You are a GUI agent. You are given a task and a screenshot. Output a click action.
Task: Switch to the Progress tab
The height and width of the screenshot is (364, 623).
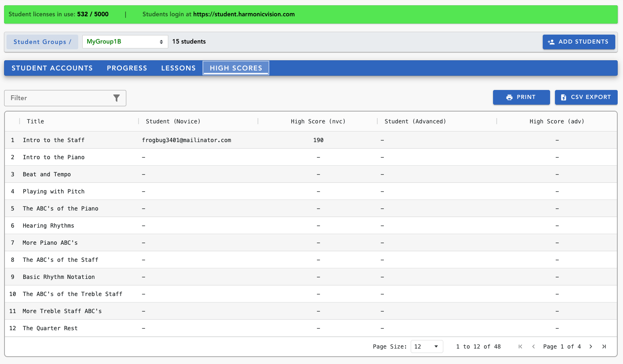click(127, 68)
